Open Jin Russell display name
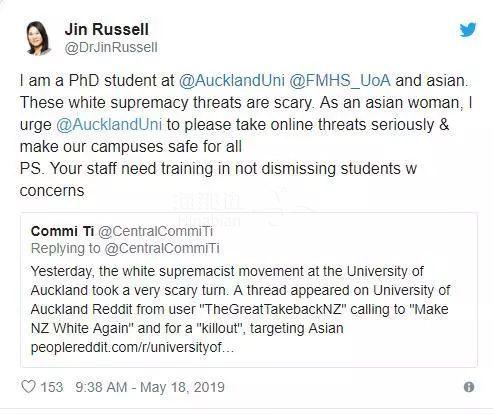 click(x=107, y=29)
